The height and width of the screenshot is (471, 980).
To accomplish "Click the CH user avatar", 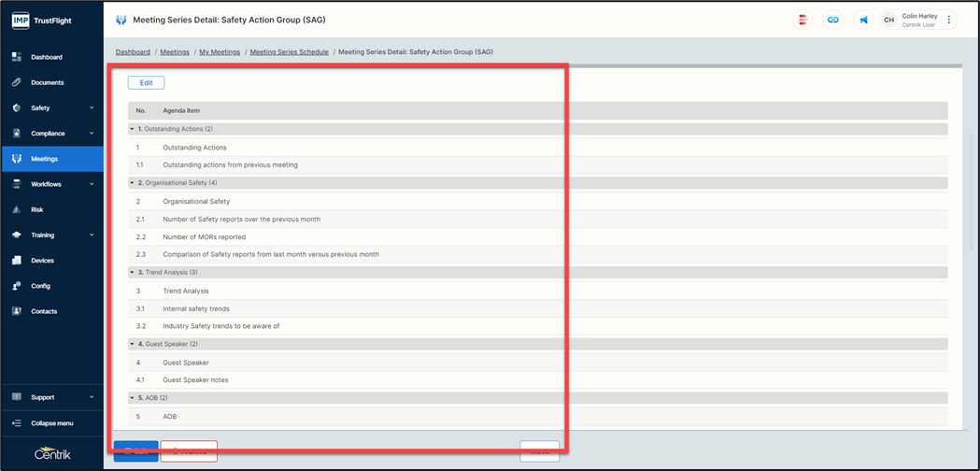I will pos(888,20).
